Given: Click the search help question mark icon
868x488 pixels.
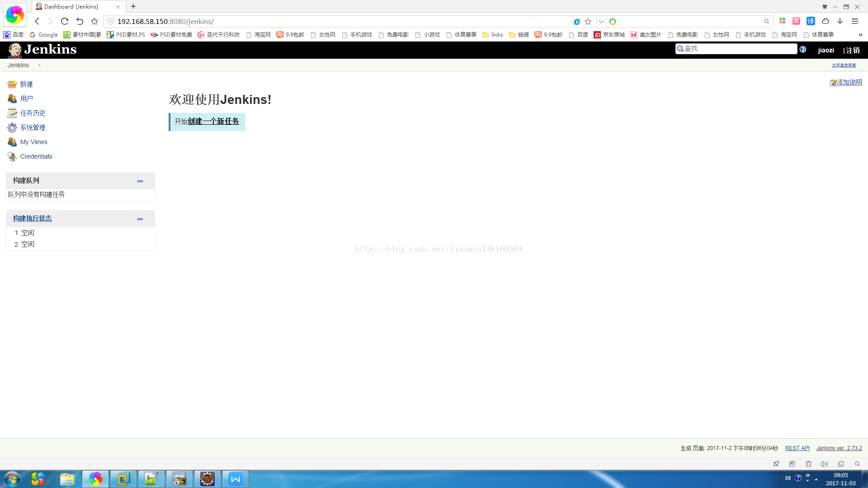Looking at the screenshot, I should pyautogui.click(x=803, y=50).
